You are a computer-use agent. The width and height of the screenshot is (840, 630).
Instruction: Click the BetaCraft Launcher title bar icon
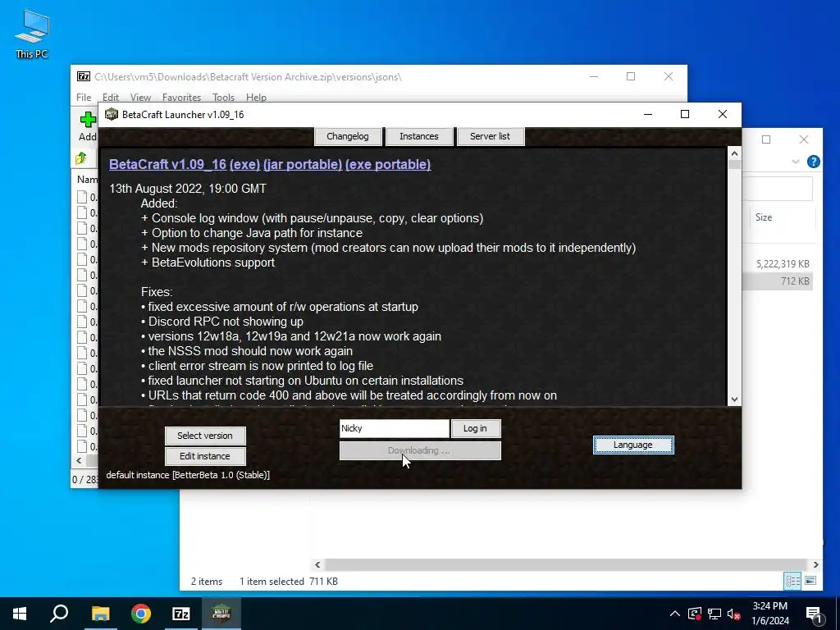coord(111,114)
